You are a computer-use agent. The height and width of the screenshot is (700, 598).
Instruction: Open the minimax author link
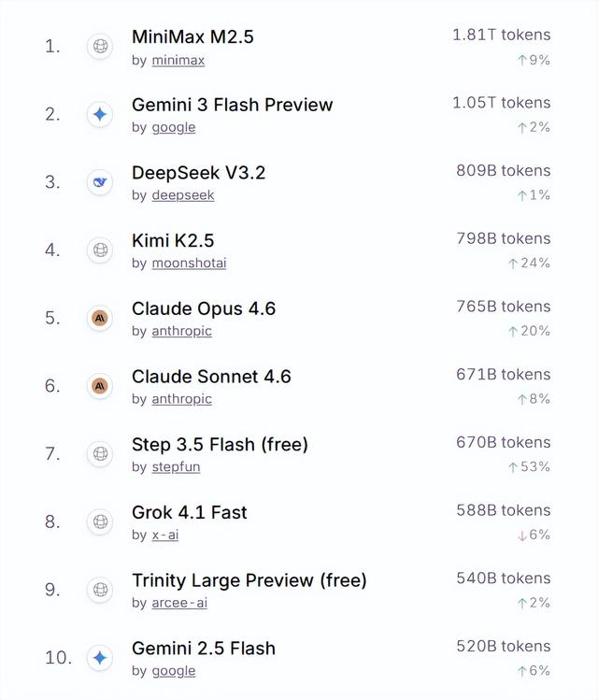(178, 60)
